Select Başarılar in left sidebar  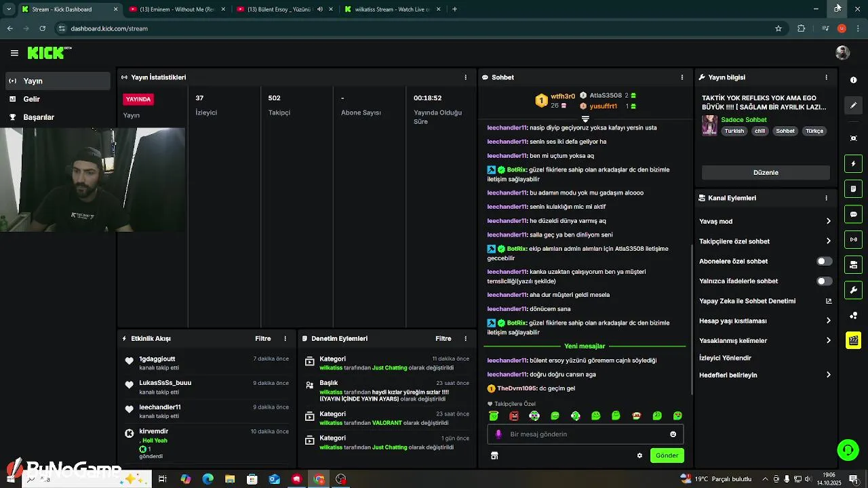58,117
